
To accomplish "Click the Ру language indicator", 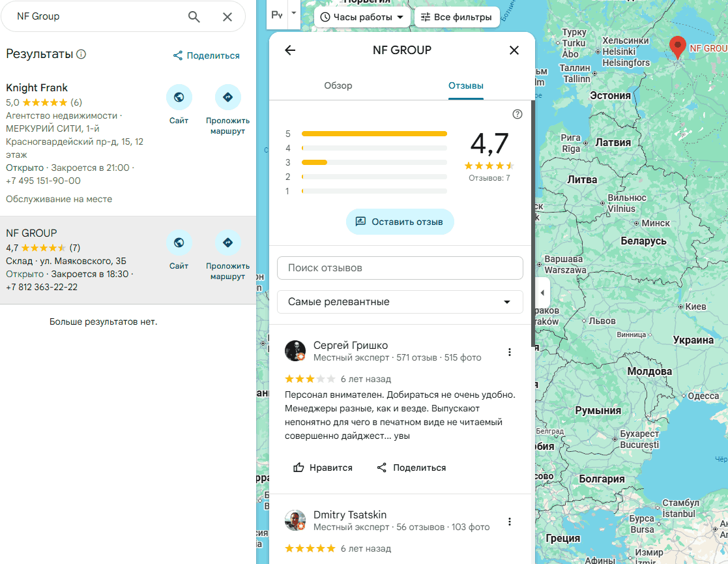I will tap(277, 15).
